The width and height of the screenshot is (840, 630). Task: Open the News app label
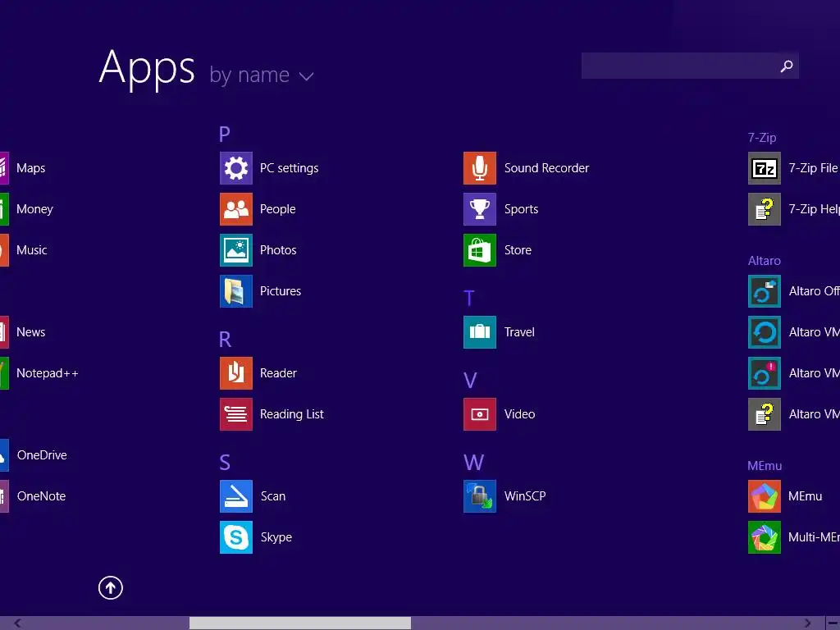pyautogui.click(x=30, y=332)
